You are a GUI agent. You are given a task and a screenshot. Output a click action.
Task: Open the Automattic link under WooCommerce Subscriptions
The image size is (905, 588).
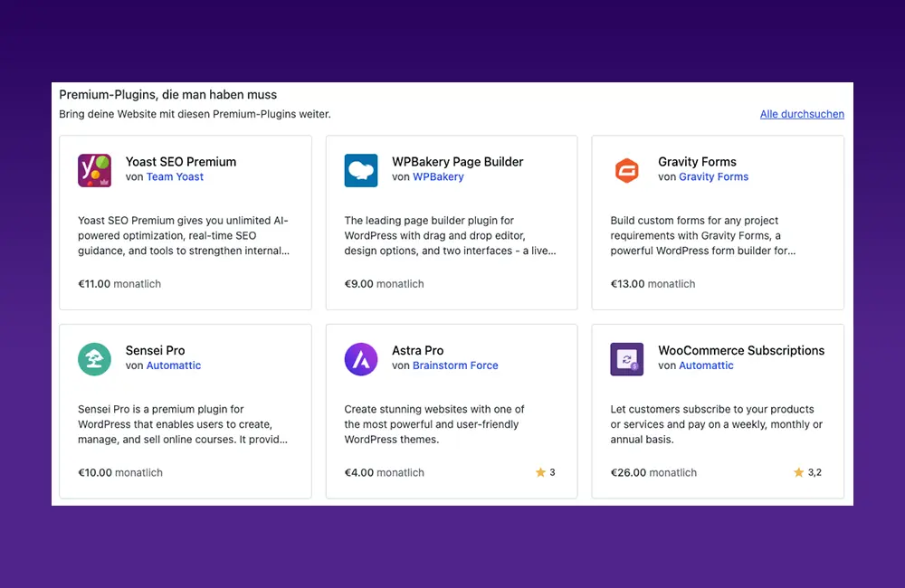(706, 366)
